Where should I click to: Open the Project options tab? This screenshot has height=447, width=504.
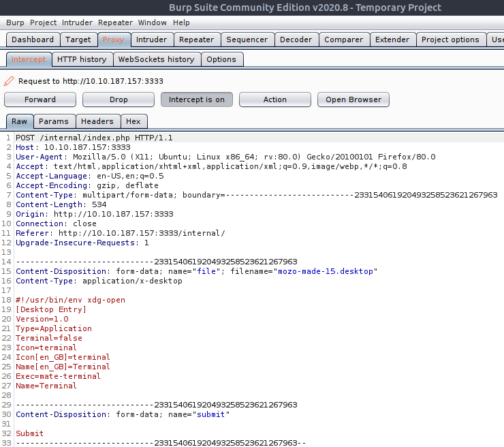(x=450, y=40)
